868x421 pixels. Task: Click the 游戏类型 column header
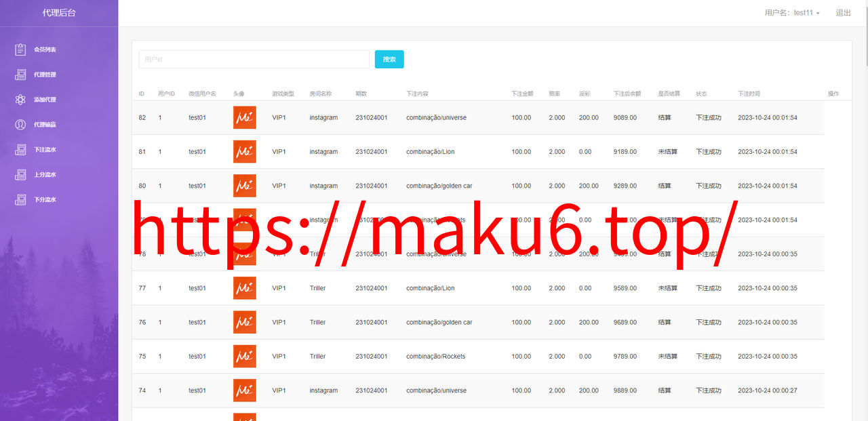(283, 94)
